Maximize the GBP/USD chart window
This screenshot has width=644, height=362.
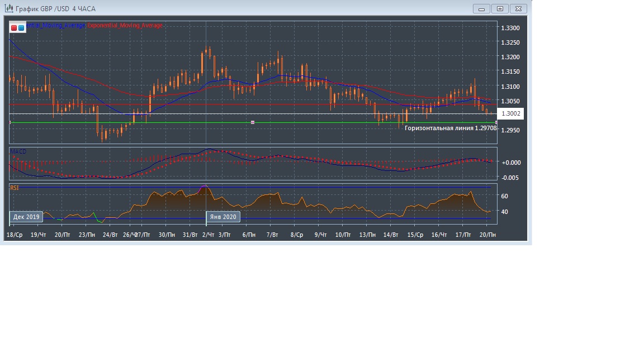[500, 8]
